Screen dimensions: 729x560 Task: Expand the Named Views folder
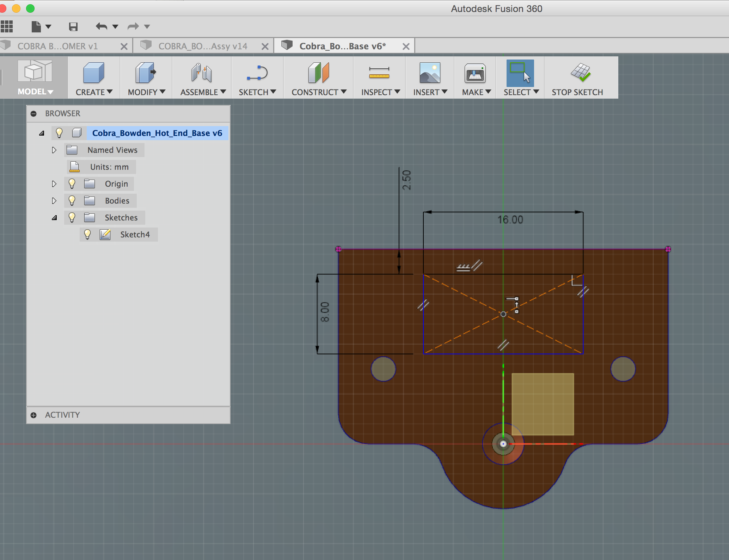point(54,150)
